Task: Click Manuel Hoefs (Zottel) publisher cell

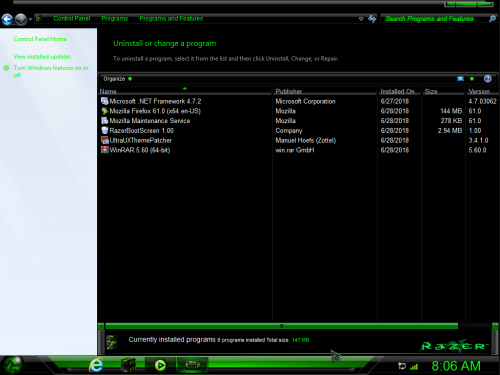Action: pyautogui.click(x=306, y=140)
